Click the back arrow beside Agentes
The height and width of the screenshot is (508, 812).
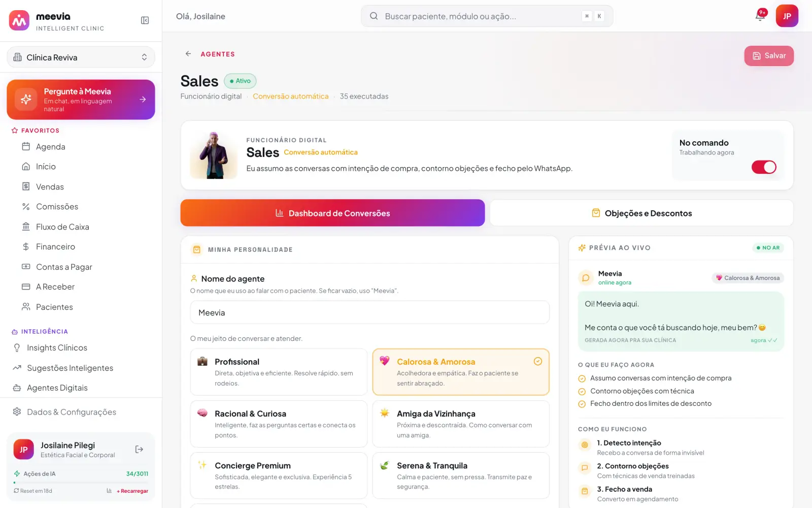tap(188, 54)
